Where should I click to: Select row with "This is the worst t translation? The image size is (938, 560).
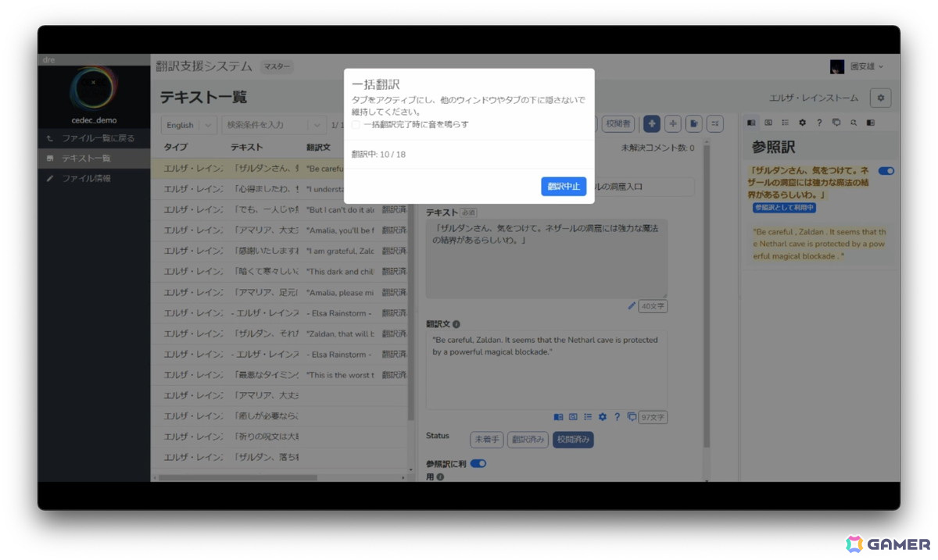[x=280, y=375]
